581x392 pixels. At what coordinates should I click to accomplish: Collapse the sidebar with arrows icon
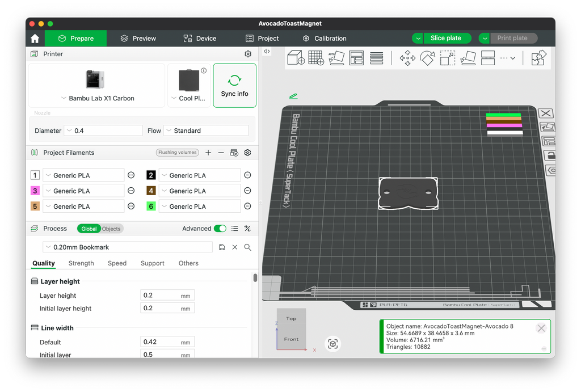(267, 52)
